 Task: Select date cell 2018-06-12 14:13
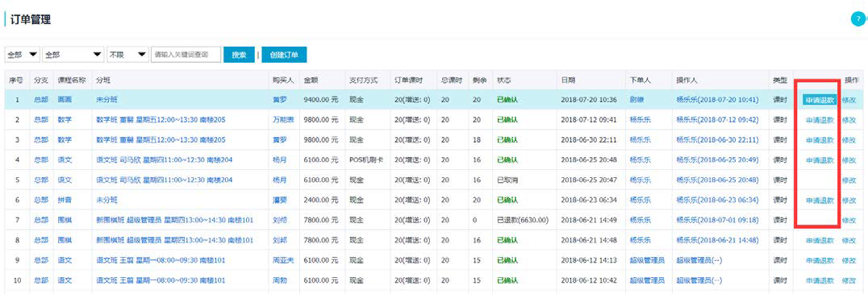pyautogui.click(x=589, y=260)
